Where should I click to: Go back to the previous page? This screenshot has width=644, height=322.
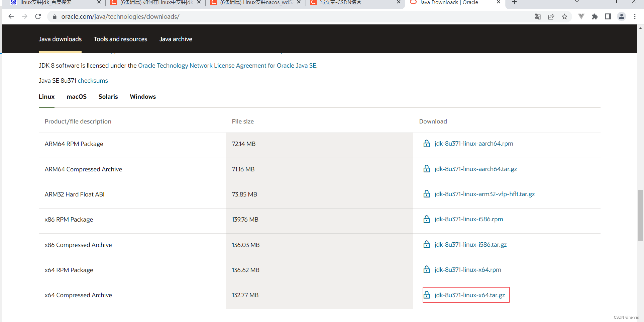pos(11,16)
